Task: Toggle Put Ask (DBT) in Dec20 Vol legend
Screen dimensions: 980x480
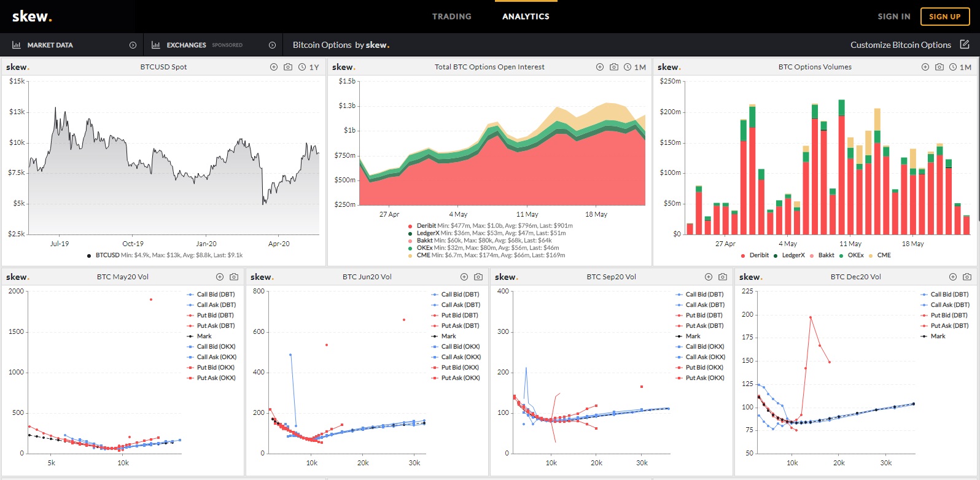Action: coord(944,326)
